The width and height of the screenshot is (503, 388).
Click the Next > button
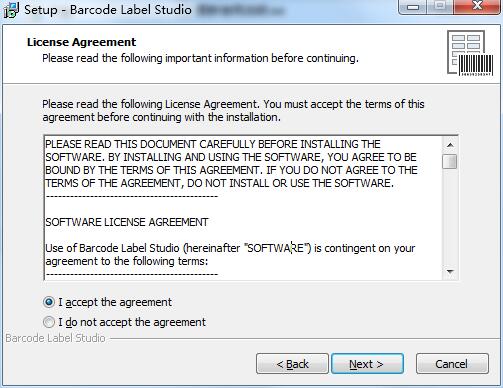tap(367, 364)
